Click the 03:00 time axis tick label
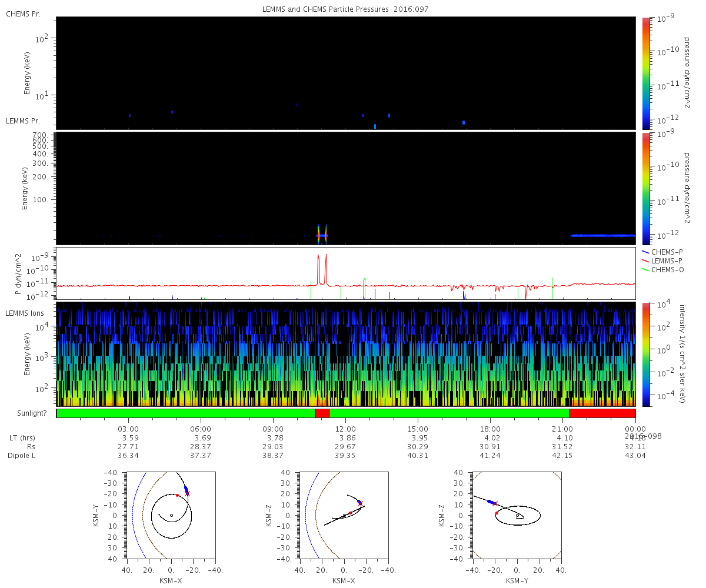The image size is (706, 588). coord(128,429)
